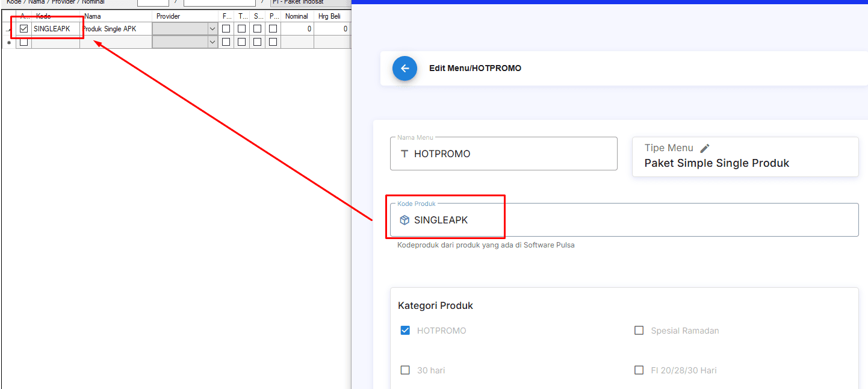Click the Nominal column header
The height and width of the screenshot is (389, 868).
pyautogui.click(x=296, y=16)
